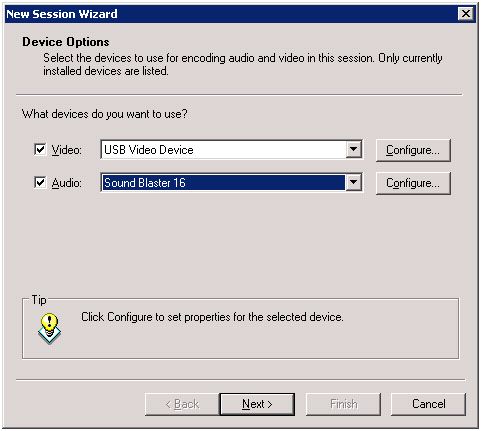482x431 pixels.
Task: Click the Audio label text
Action: click(x=66, y=183)
